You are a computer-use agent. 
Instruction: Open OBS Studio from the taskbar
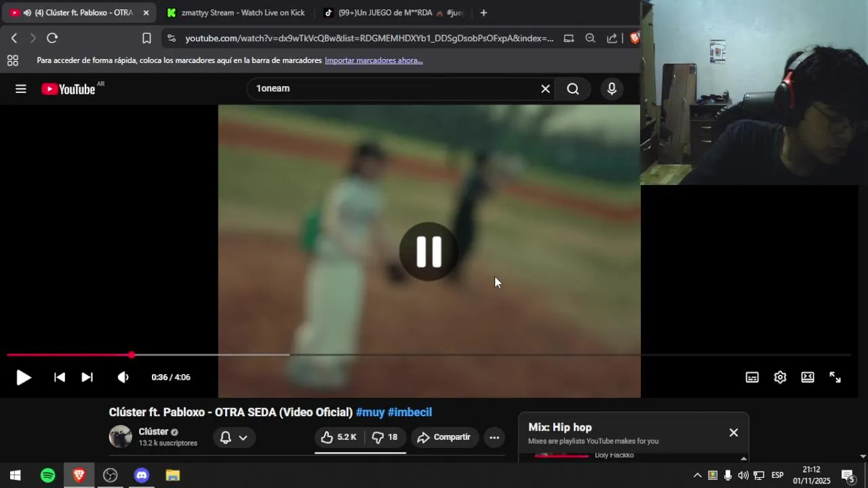click(111, 475)
